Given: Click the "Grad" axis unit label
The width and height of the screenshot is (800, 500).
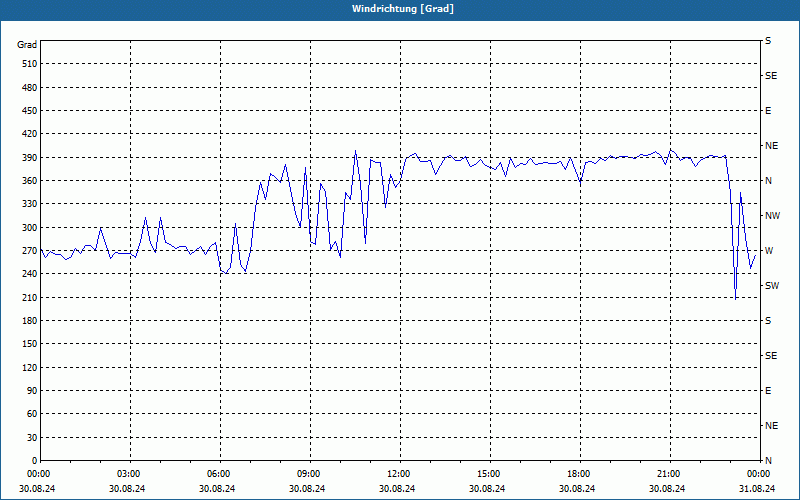Looking at the screenshot, I should (27, 45).
